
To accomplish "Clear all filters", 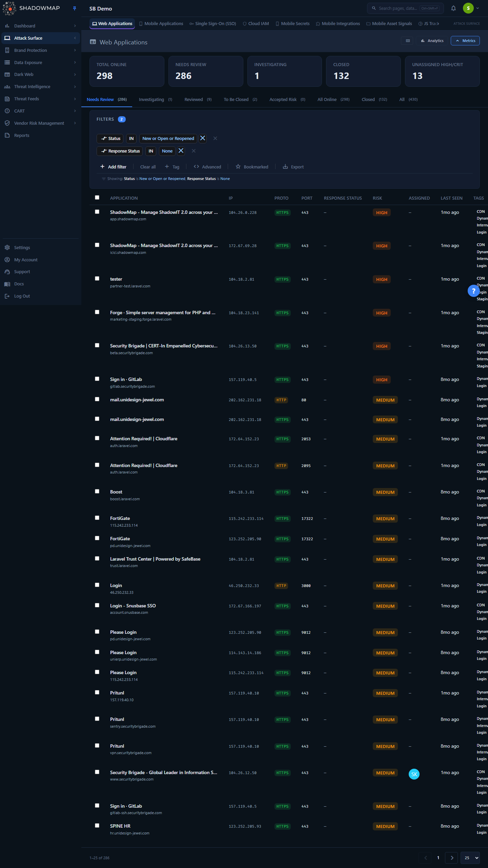I will coord(148,167).
